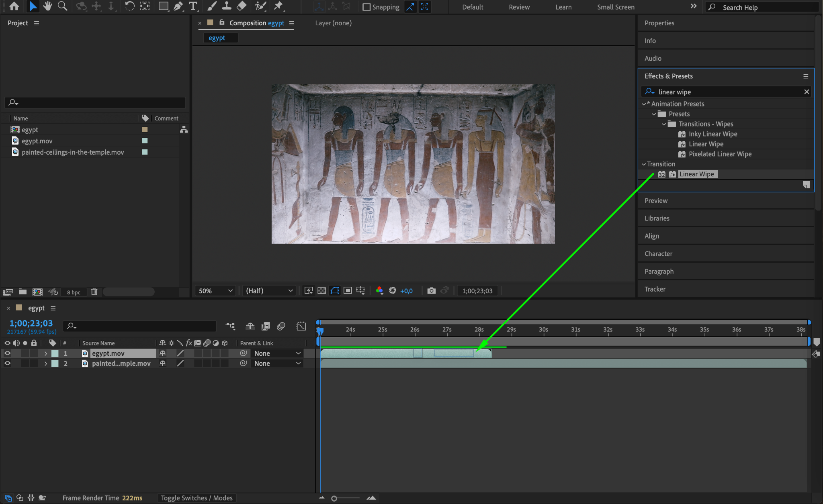Select the Zoom tool

click(62, 6)
